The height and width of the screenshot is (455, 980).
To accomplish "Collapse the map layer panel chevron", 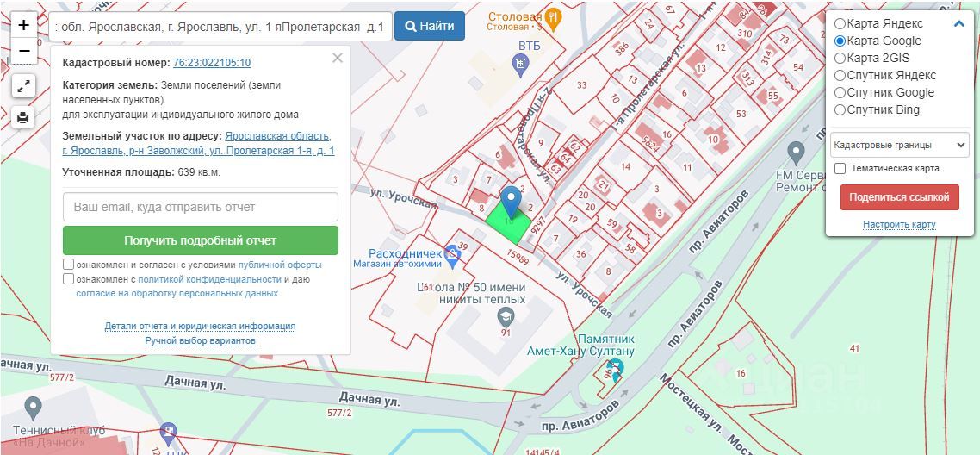I will (958, 24).
